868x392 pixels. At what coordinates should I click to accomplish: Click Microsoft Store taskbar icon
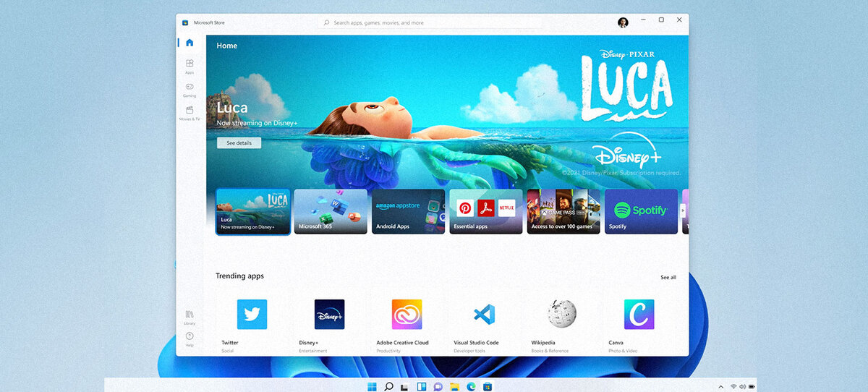click(x=488, y=386)
